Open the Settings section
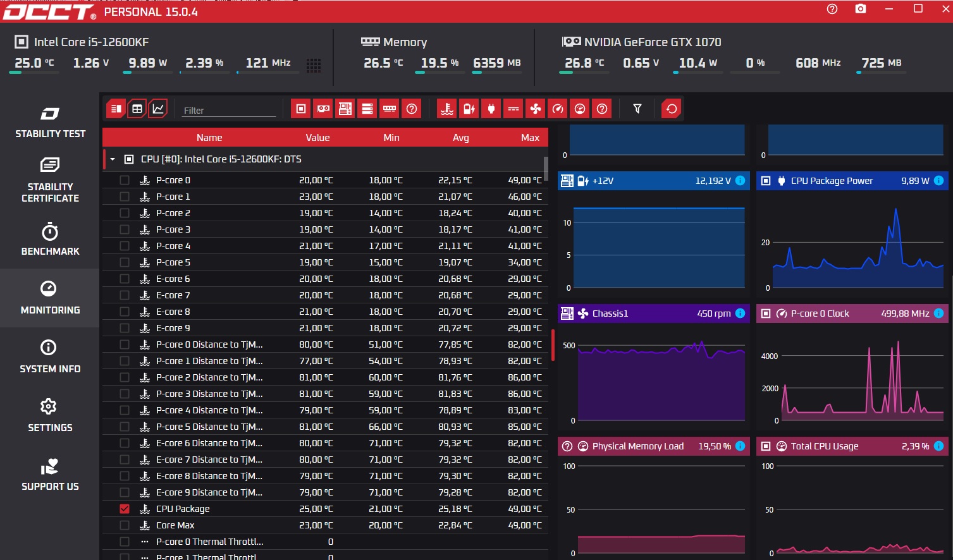 coord(50,415)
